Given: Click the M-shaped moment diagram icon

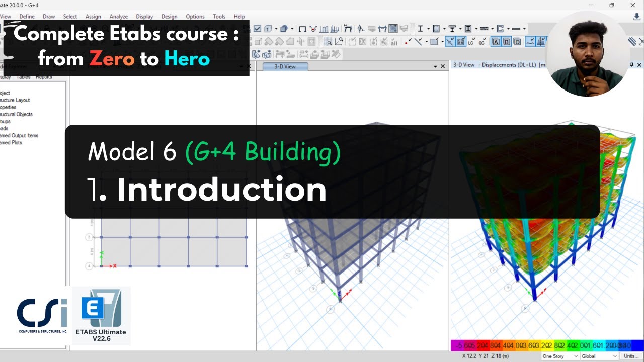Looking at the screenshot, I should click(383, 29).
